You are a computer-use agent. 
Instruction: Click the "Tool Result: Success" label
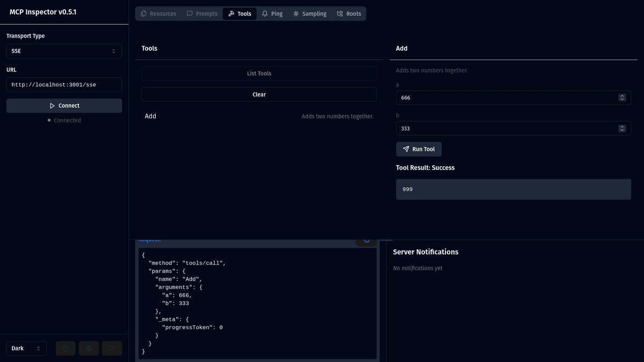tap(425, 168)
